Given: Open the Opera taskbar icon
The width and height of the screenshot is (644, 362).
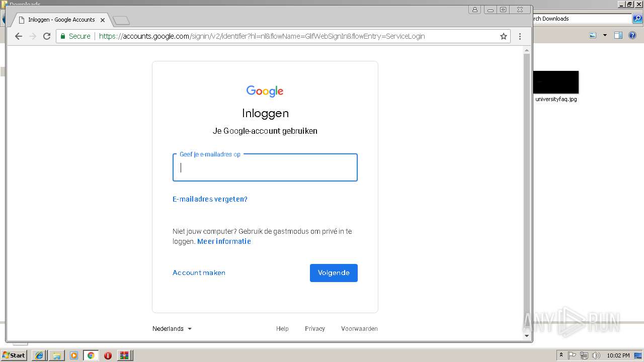Looking at the screenshot, I should 108,355.
